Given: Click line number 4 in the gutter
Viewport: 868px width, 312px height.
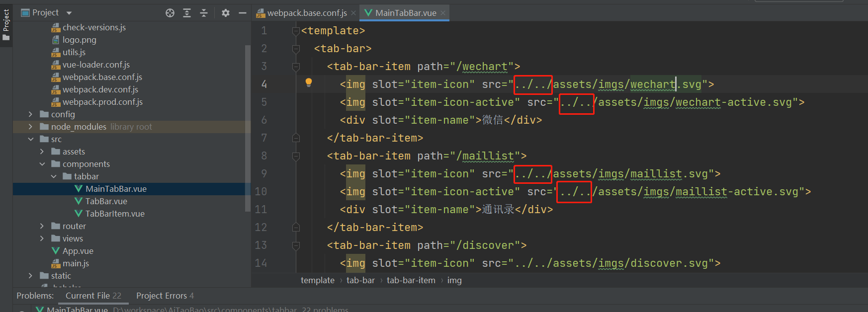Looking at the screenshot, I should (264, 84).
